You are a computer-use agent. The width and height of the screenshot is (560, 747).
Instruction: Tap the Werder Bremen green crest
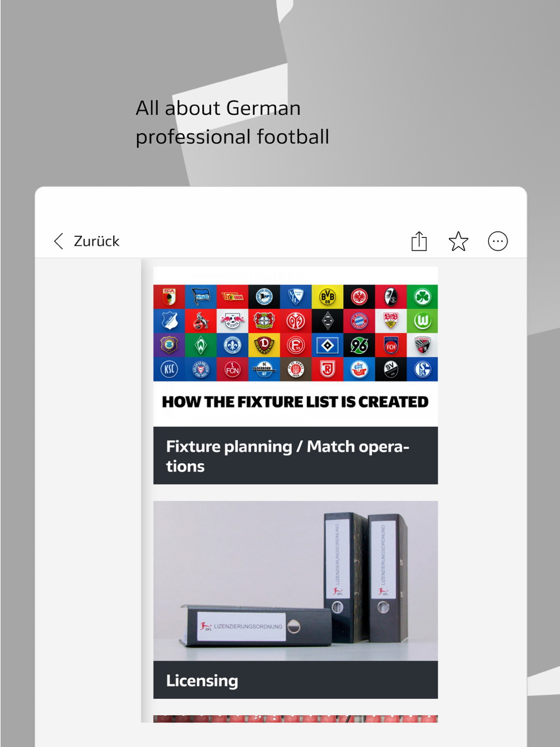(x=200, y=346)
